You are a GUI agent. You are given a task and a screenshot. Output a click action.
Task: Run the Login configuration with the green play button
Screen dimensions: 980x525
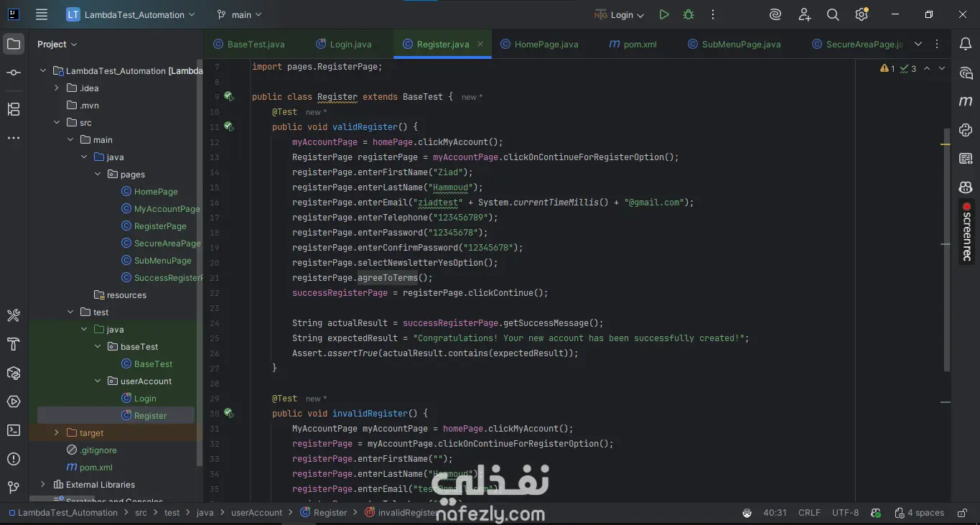664,14
